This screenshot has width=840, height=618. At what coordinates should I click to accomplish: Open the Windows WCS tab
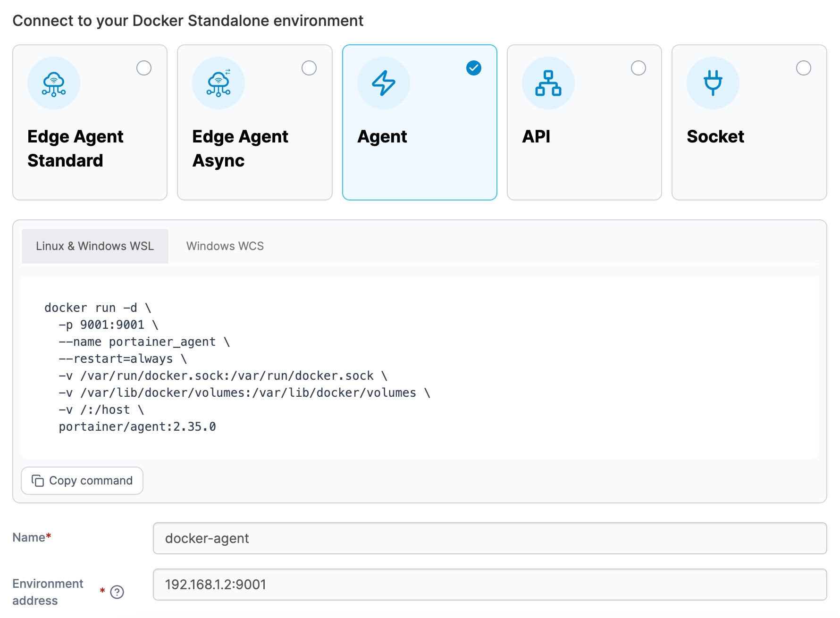pos(225,246)
